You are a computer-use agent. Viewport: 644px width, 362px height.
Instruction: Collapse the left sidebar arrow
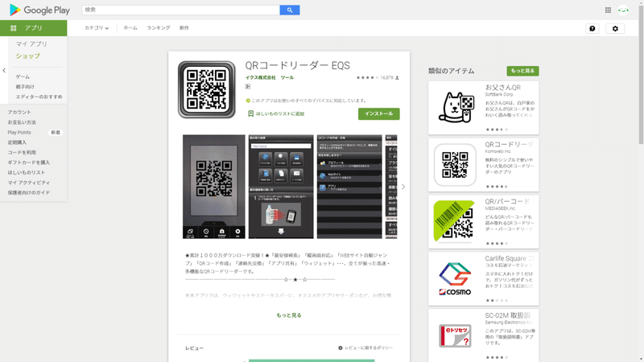click(4, 71)
